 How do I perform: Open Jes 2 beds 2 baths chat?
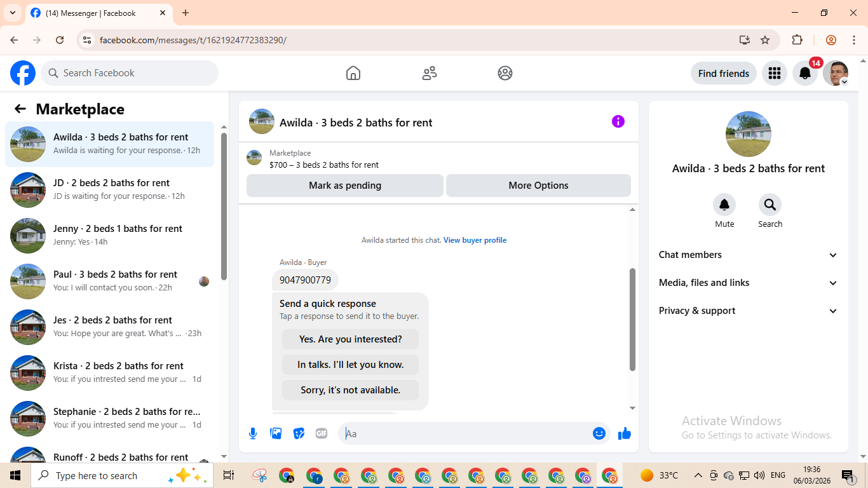109,327
